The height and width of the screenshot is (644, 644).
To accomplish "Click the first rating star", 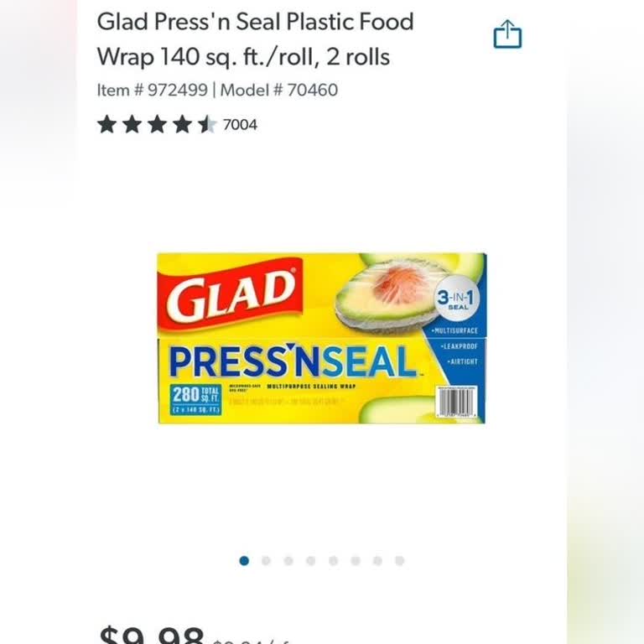I will point(106,125).
